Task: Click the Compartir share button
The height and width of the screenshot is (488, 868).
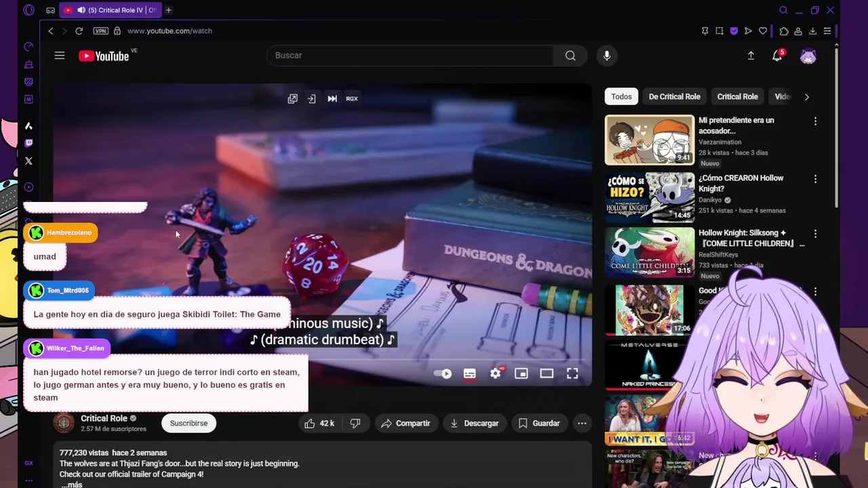Action: [406, 423]
